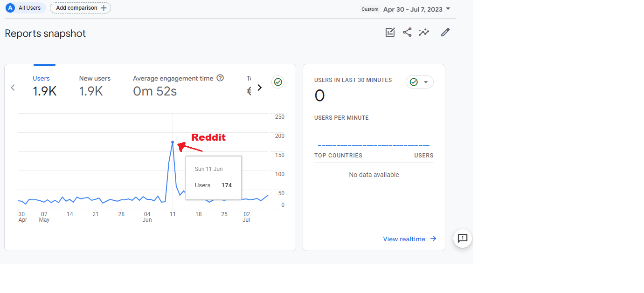
Task: Open the feedback speech bubble icon
Action: (x=463, y=238)
